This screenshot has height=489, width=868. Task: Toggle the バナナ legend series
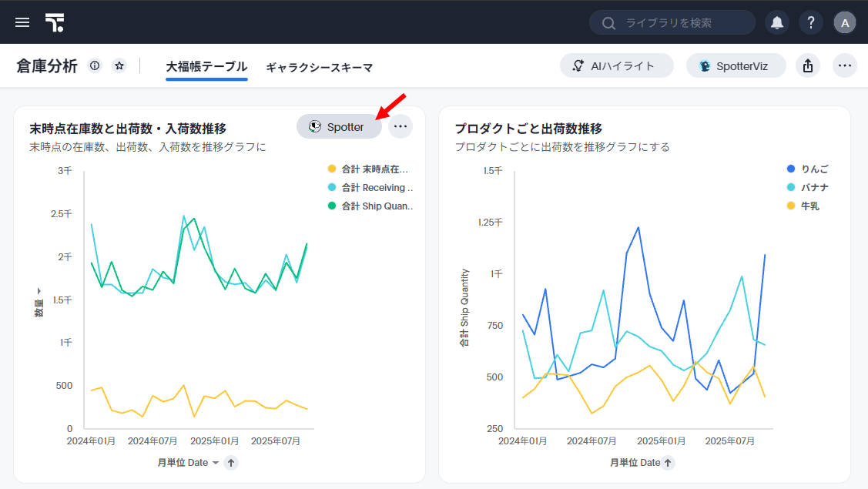814,187
